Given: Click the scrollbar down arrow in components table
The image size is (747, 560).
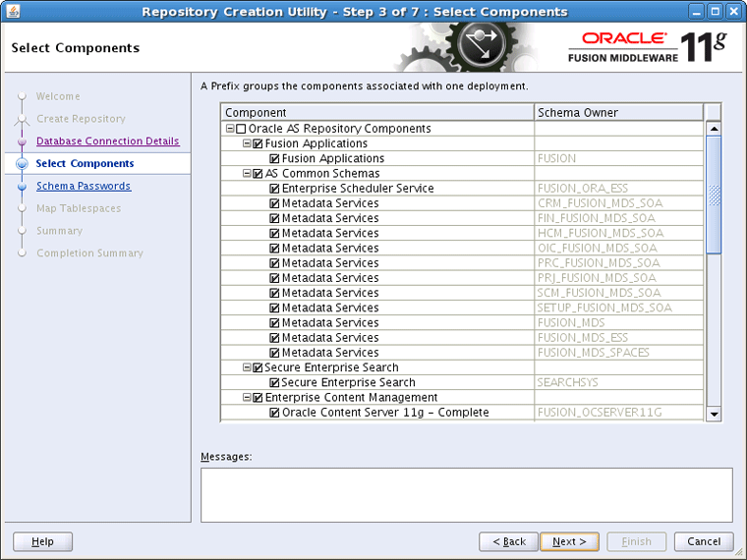Looking at the screenshot, I should coord(714,414).
